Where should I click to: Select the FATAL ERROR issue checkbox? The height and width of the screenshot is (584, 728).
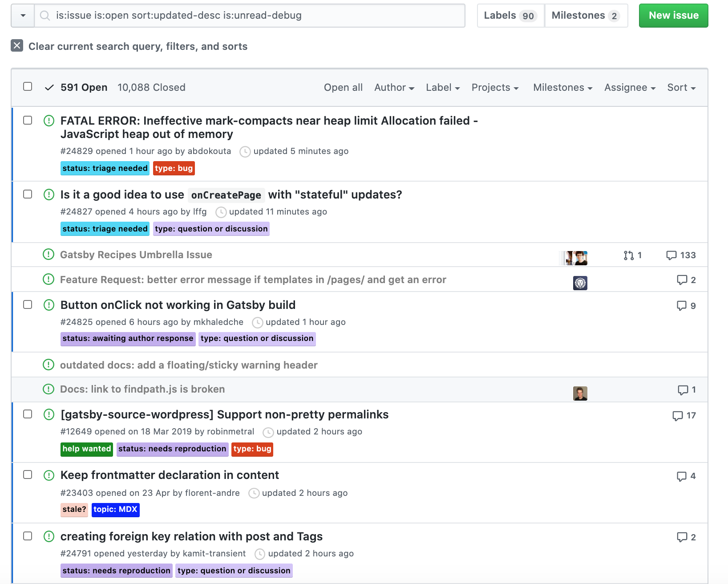[28, 120]
